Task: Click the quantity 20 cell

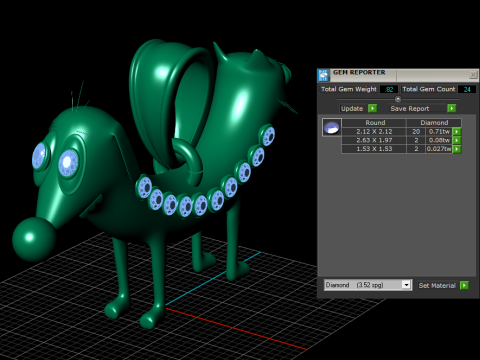Action: pos(416,132)
